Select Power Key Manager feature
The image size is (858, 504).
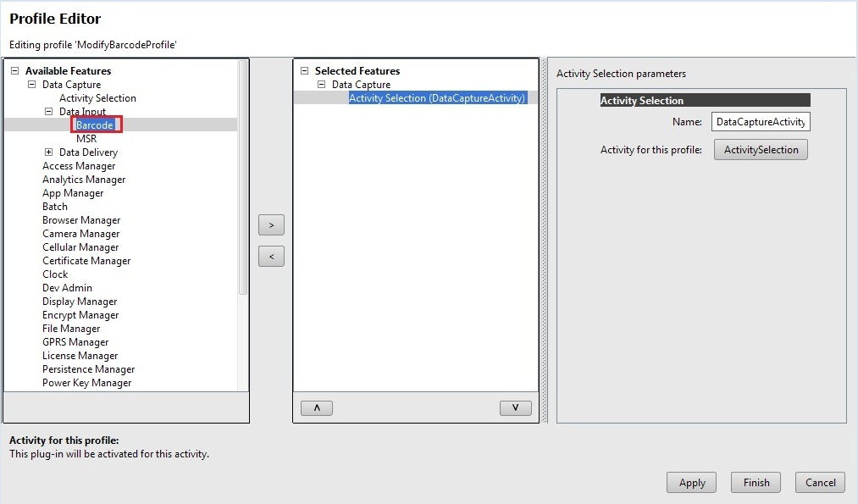[86, 383]
